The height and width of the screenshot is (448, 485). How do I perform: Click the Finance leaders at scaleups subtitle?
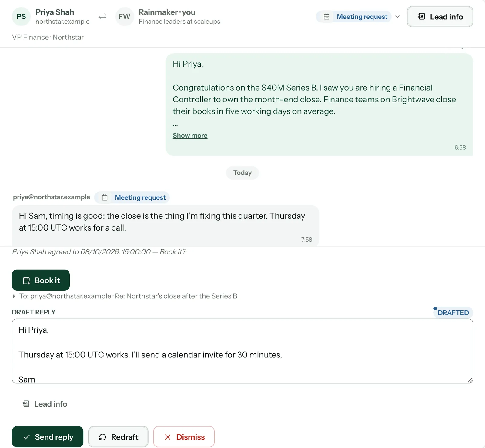[x=179, y=22]
